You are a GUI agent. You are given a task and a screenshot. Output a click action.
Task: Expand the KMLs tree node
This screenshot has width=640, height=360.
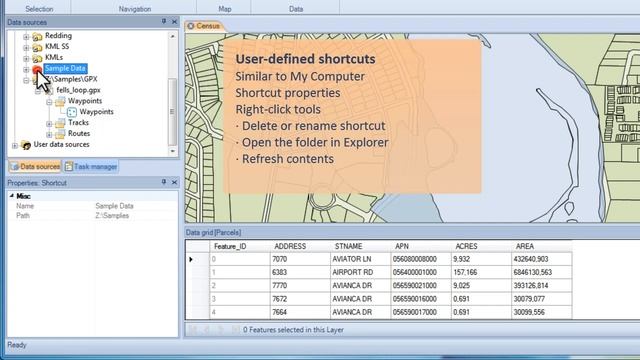(26, 58)
